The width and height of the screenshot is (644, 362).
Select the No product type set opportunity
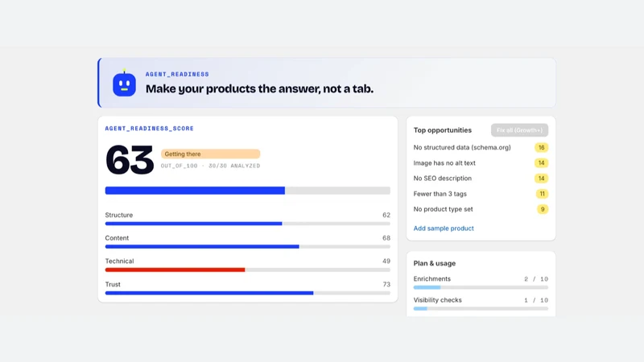pyautogui.click(x=481, y=209)
